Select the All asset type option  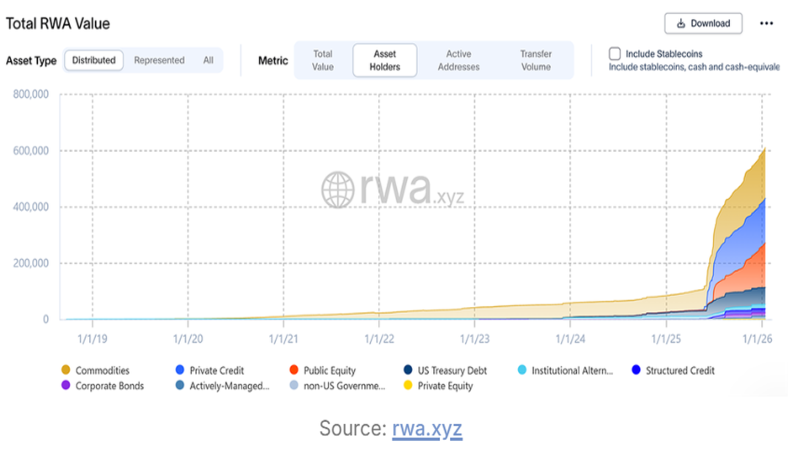click(x=208, y=60)
